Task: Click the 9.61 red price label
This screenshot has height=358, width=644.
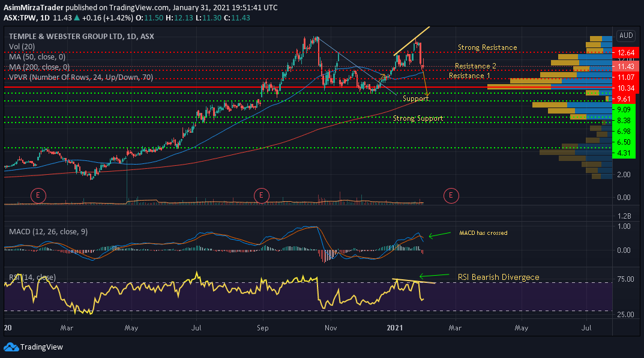Action: coord(624,99)
